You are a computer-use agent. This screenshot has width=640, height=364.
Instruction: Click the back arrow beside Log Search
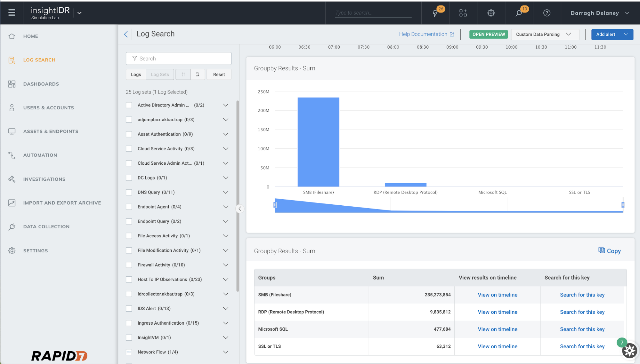126,34
